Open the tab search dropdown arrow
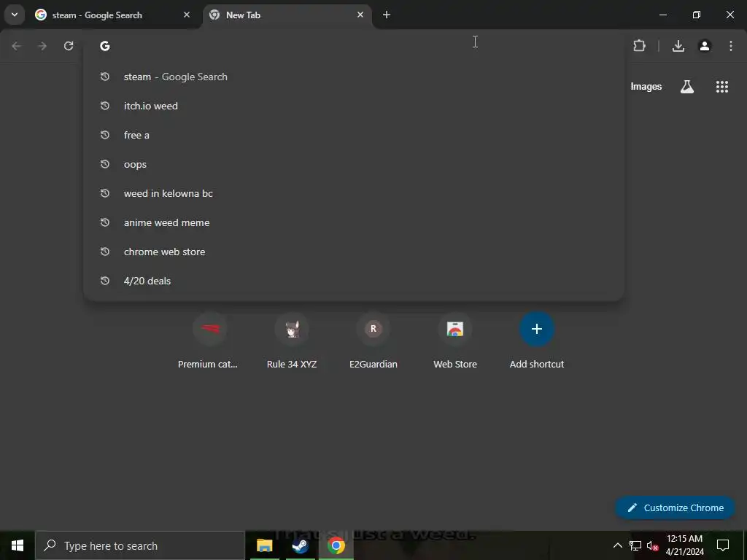Image resolution: width=747 pixels, height=560 pixels. [15, 15]
